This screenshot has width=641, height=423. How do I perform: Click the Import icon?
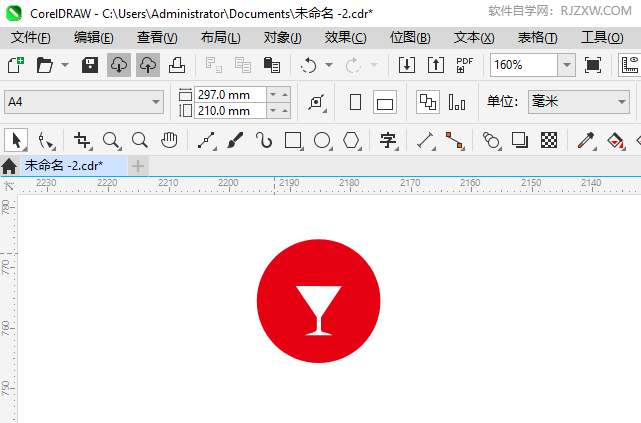point(407,65)
